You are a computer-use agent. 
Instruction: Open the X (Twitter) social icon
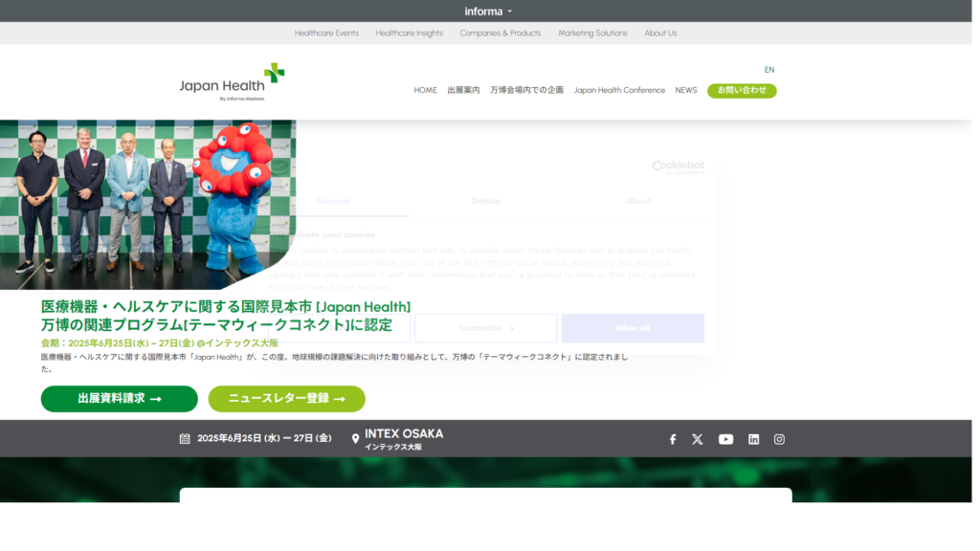698,439
